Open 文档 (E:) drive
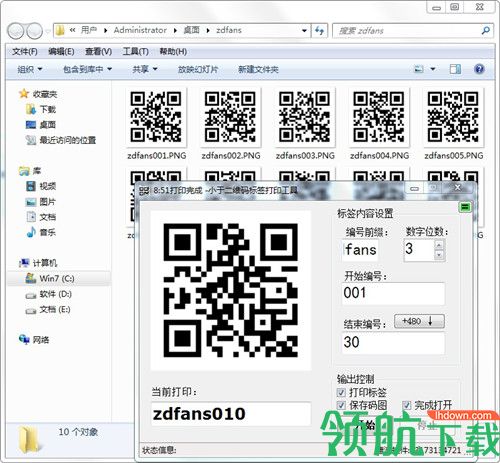 [48, 309]
